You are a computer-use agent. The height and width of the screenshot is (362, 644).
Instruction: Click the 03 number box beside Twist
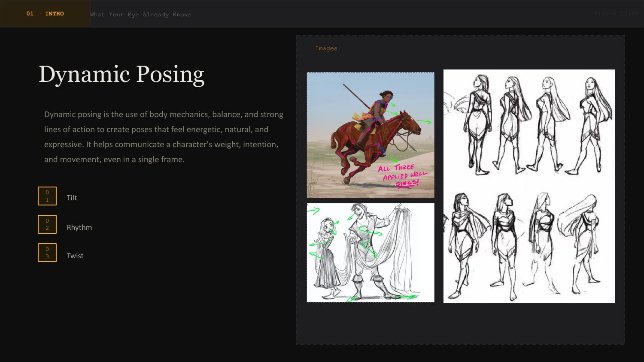tap(47, 253)
